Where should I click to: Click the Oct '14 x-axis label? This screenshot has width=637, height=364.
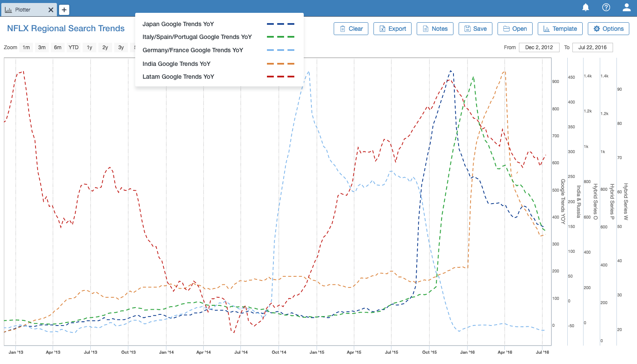pyautogui.click(x=279, y=352)
